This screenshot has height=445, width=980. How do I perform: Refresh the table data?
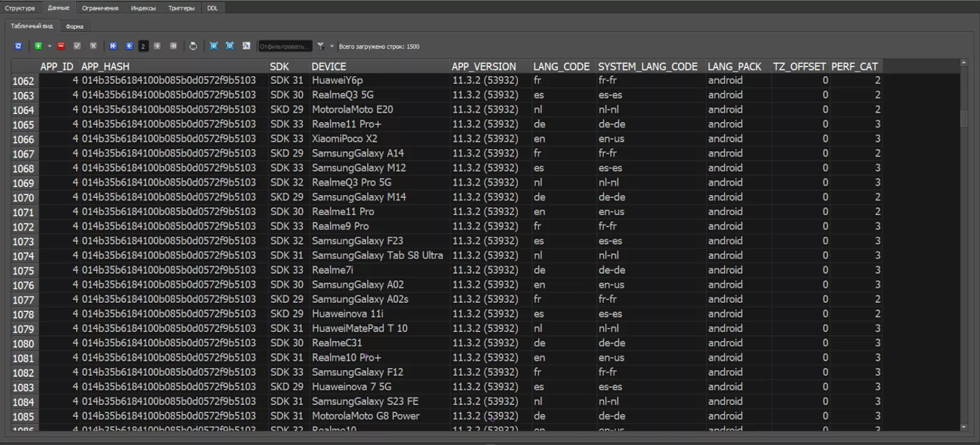[18, 46]
